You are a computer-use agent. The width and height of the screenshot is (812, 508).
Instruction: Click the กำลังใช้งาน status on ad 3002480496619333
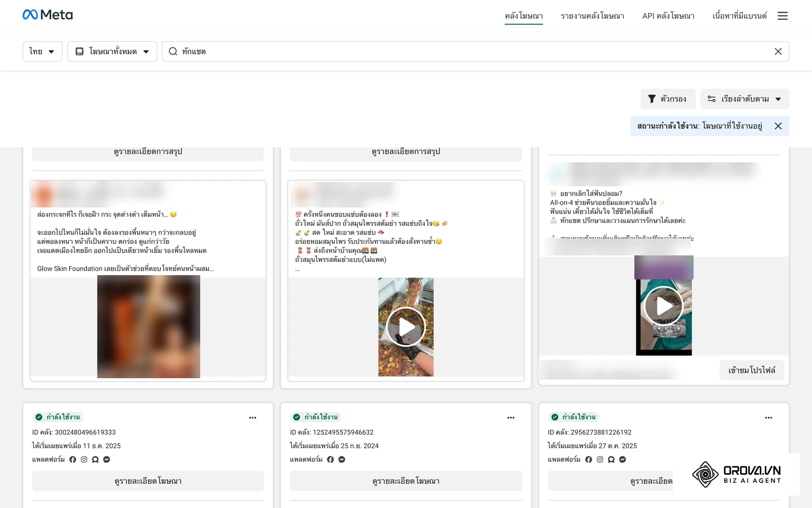58,417
